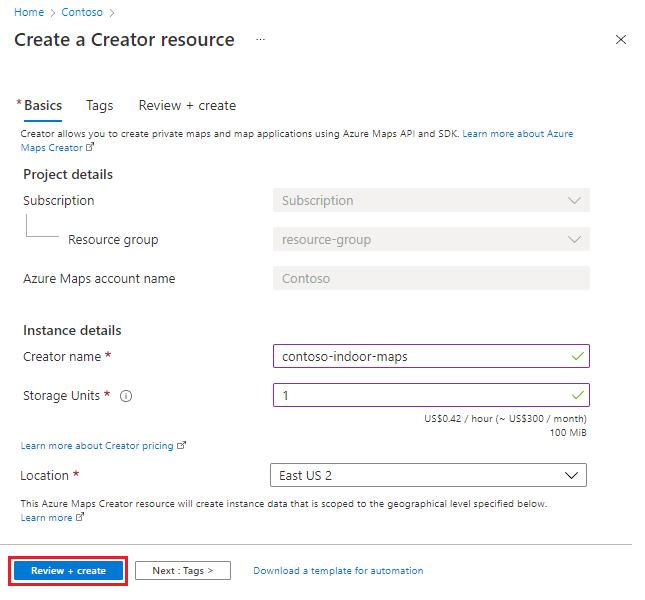Viewport: 645px width, 600px height.
Task: Click the Review + create button
Action: tap(68, 571)
